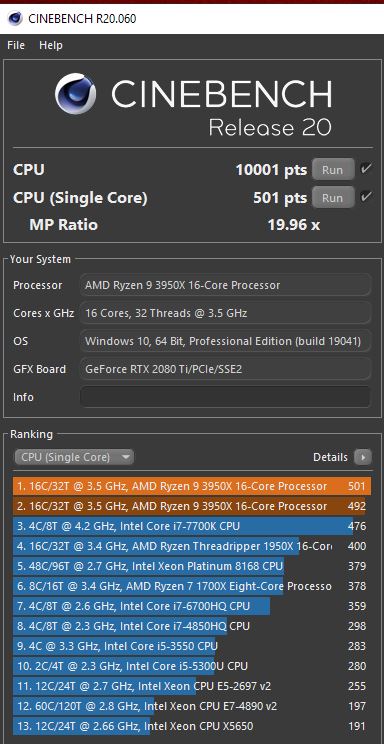Select the top-ranked Ryzen 9 3950X entry
Screen dimensions: 384x744
[x=192, y=486]
